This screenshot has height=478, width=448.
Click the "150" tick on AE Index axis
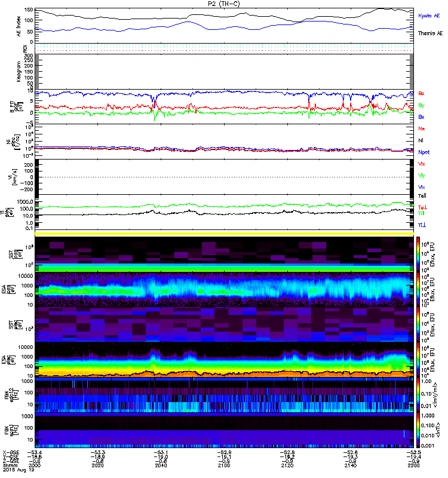point(29,10)
